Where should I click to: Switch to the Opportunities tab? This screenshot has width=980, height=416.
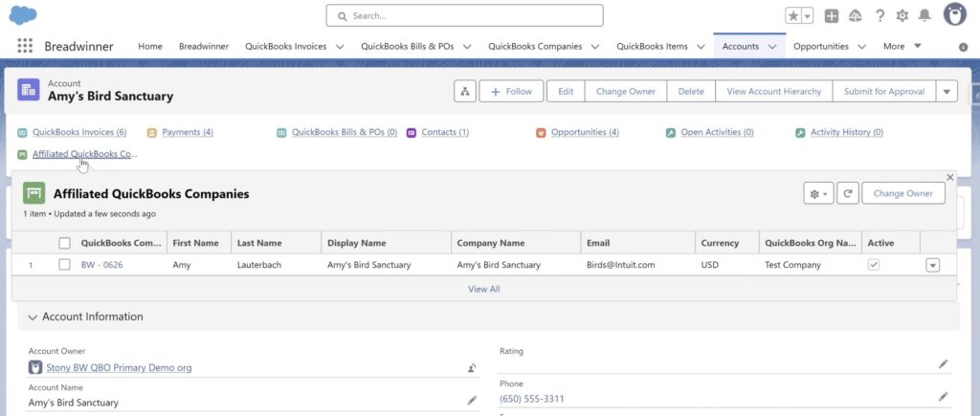[820, 46]
